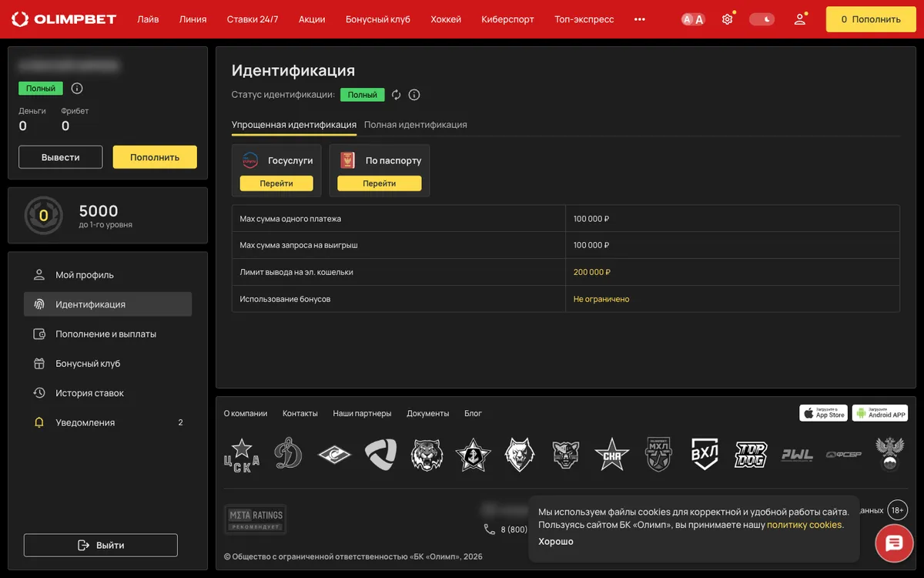Open Бонусный клуб in top navigation
This screenshot has width=924, height=578.
click(x=378, y=19)
